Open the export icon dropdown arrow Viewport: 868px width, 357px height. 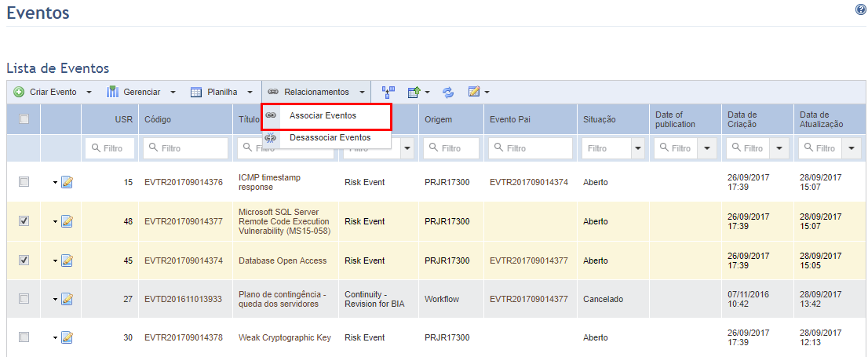click(428, 93)
